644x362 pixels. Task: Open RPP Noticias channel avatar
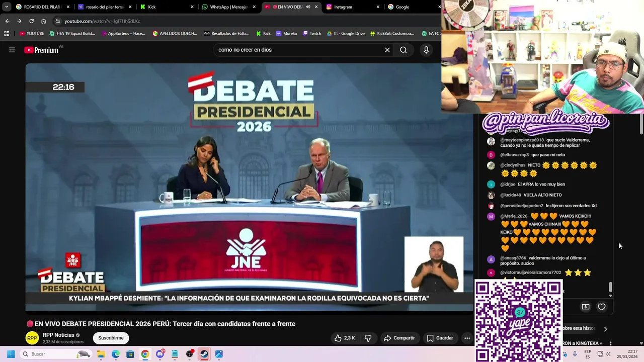(32, 338)
